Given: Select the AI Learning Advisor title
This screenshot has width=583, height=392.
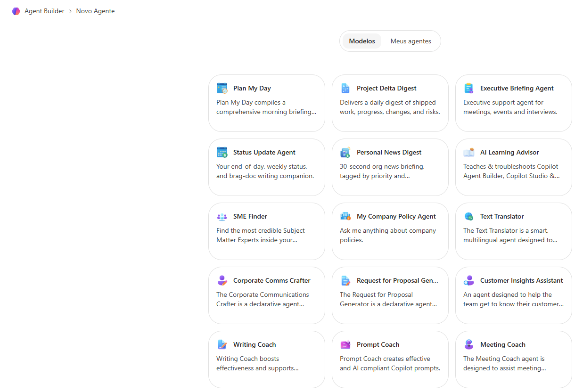Looking at the screenshot, I should coord(509,152).
